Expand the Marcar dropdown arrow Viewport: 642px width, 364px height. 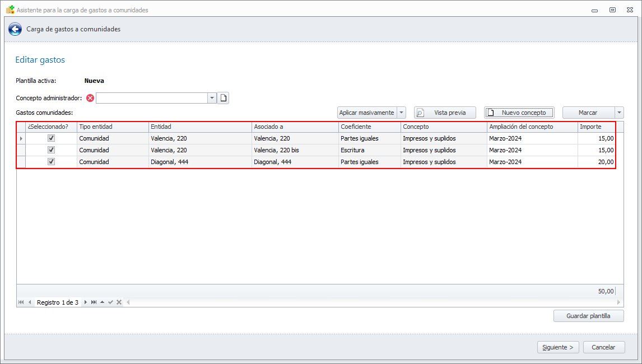point(619,113)
